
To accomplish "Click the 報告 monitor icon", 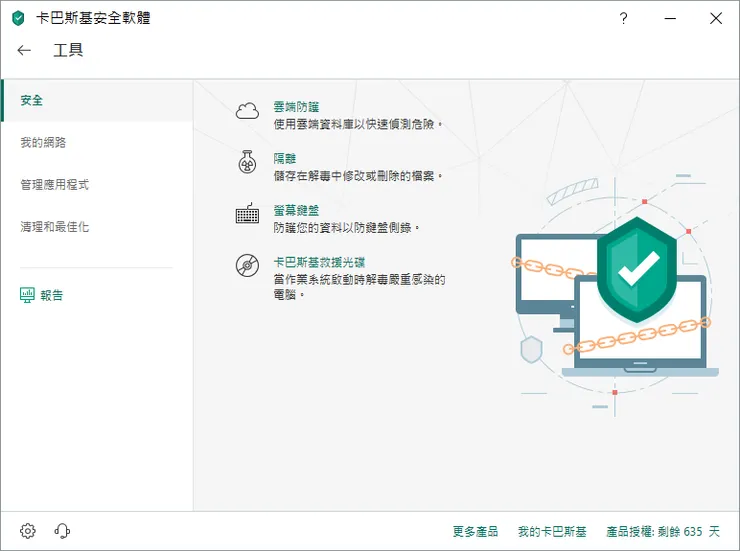I will pos(27,295).
